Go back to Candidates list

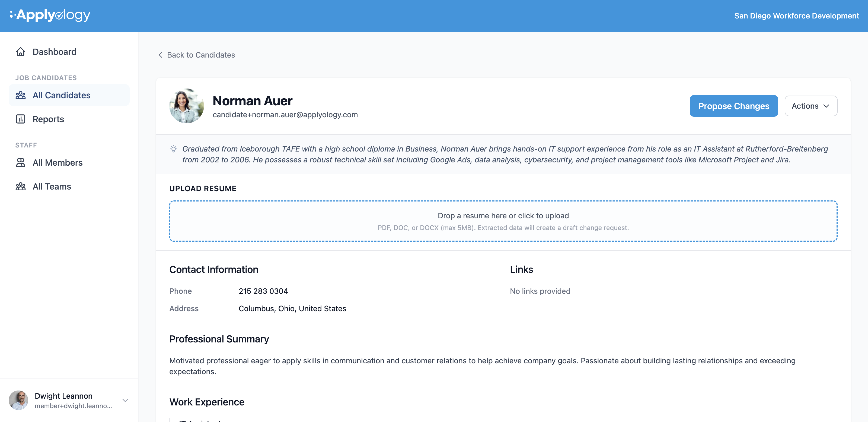(x=196, y=55)
